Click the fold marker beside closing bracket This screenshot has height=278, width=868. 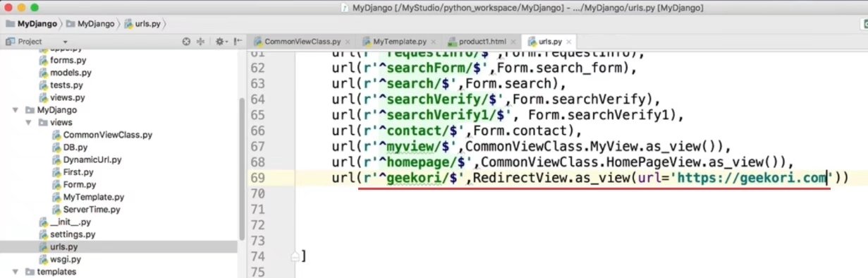[x=295, y=257]
